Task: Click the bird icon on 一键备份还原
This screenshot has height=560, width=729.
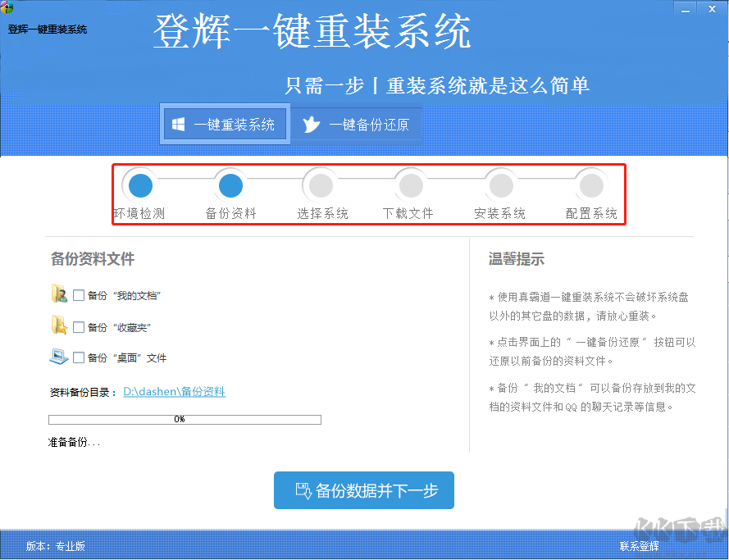Action: click(311, 124)
